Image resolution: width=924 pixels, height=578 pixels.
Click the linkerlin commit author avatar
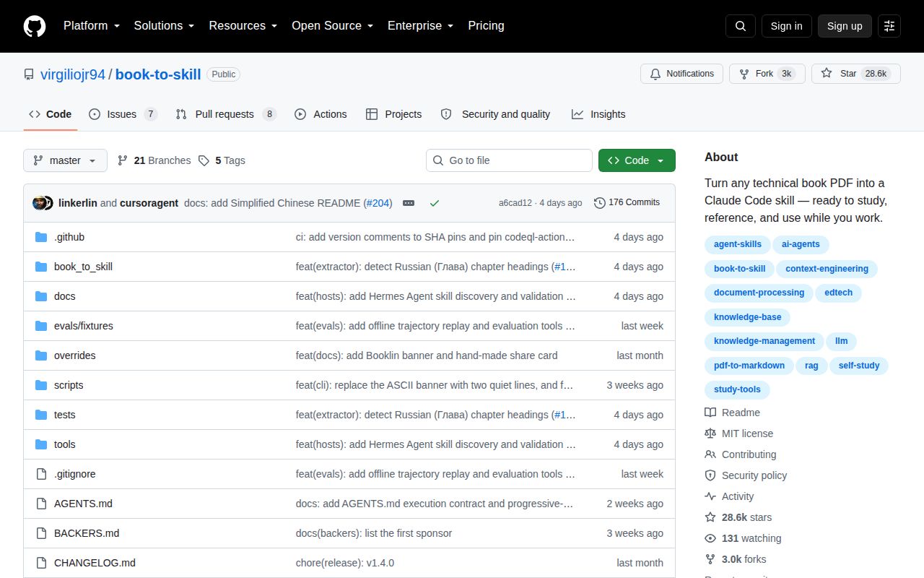[39, 203]
